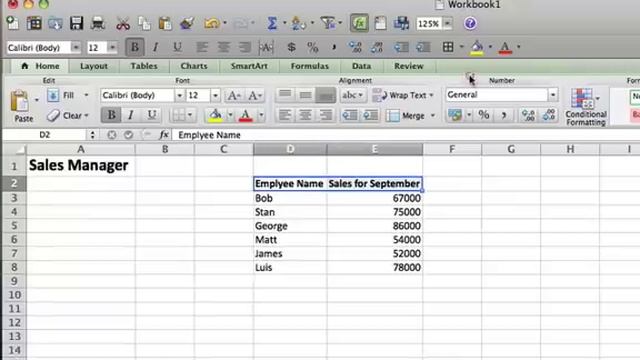Click the Print icon in toolbar
Viewport: 640px width, 360px height.
98,23
